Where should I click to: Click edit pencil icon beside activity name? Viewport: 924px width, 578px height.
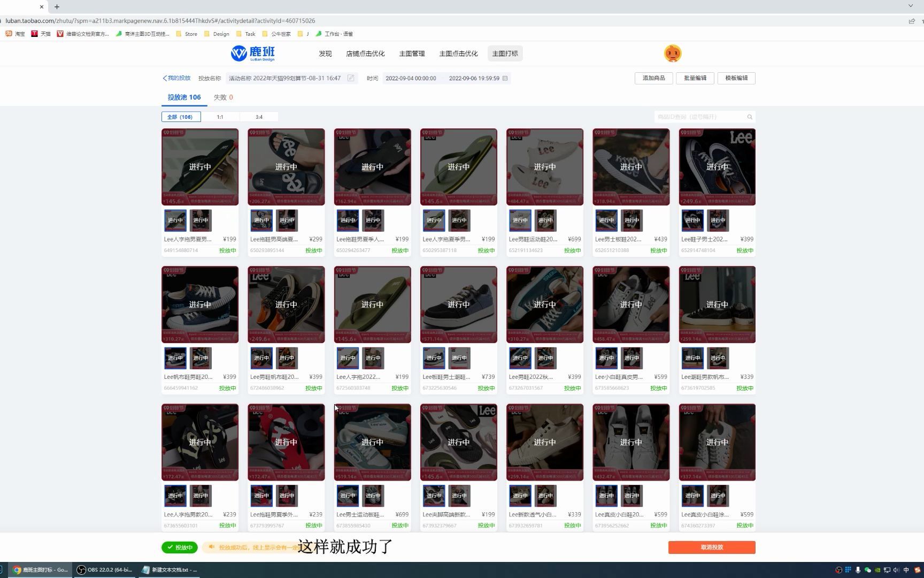click(x=351, y=78)
